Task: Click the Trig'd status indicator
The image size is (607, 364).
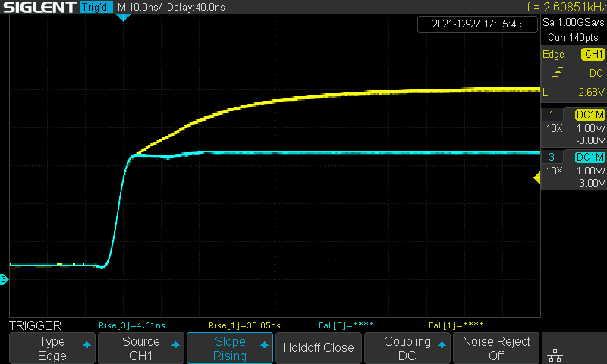Action: [96, 7]
